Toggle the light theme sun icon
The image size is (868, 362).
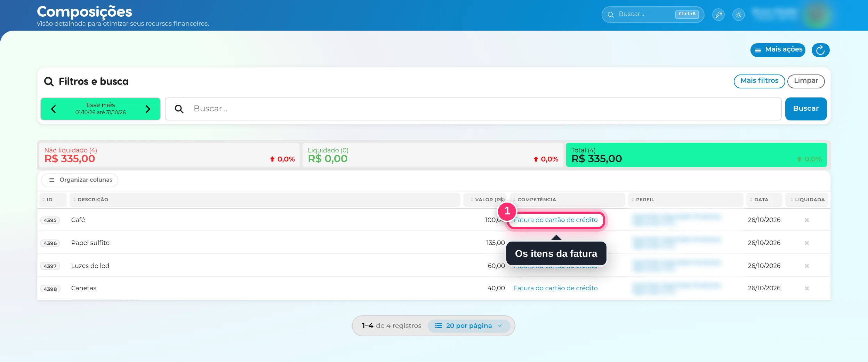[x=739, y=15]
